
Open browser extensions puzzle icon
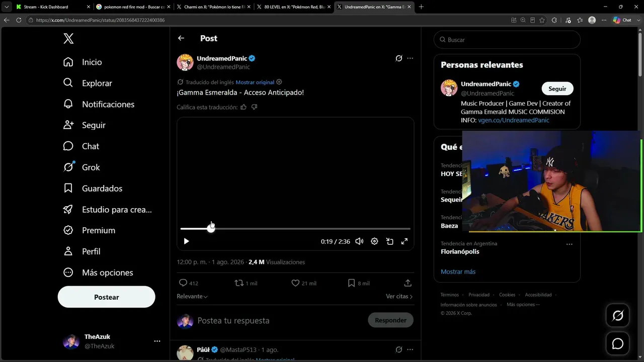coord(554,20)
